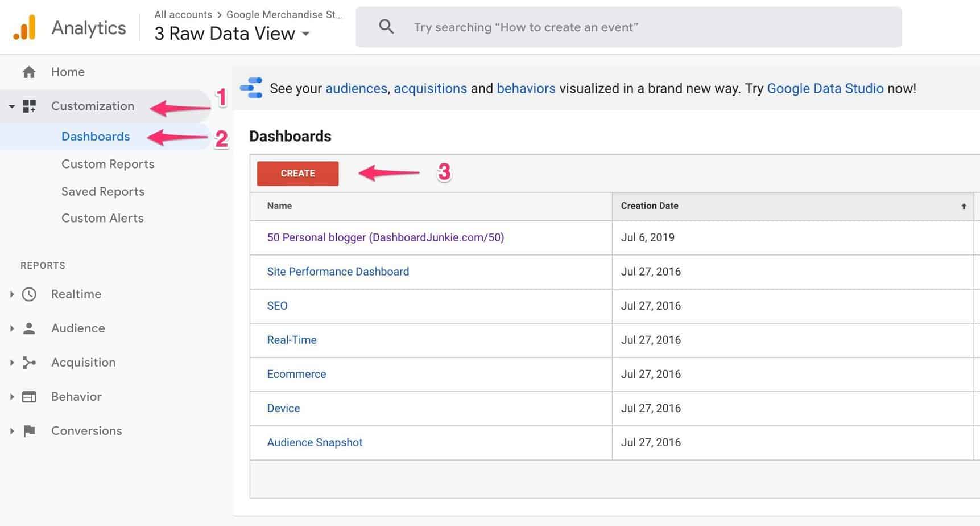
Task: Click the Behavior icon
Action: (28, 396)
